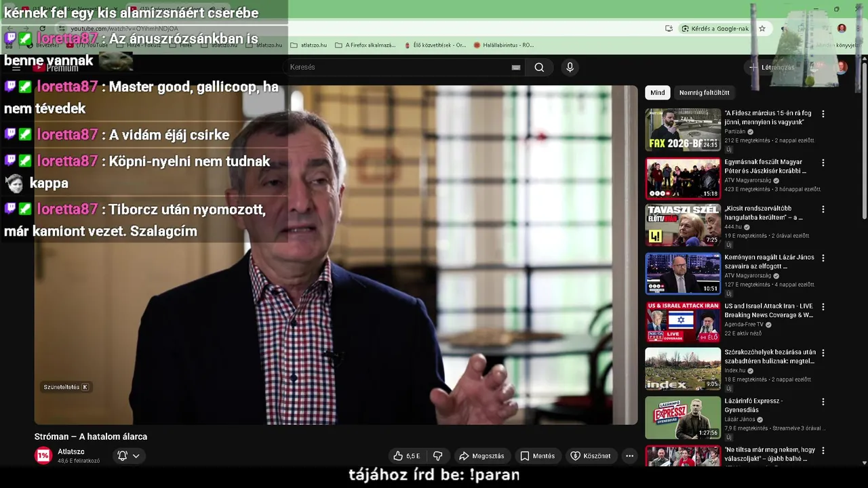Open the A Firefox alkalmazá... bookmark folder
The width and height of the screenshot is (868, 488).
(x=365, y=45)
